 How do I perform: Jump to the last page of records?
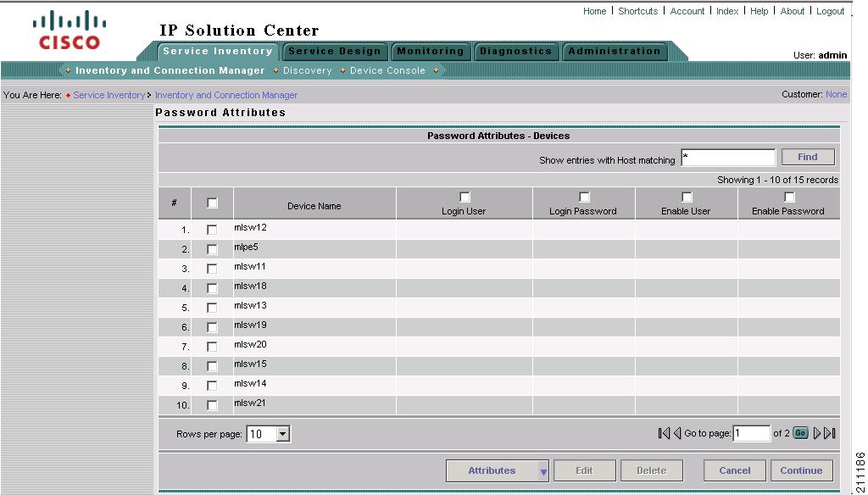point(829,433)
